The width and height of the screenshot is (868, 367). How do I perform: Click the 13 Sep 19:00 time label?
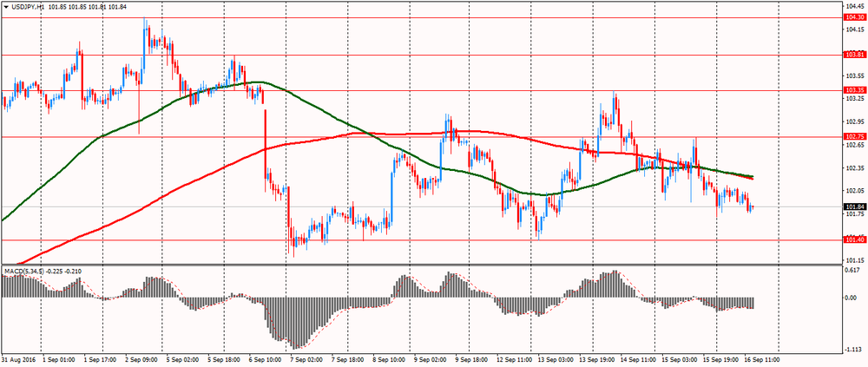pos(595,359)
